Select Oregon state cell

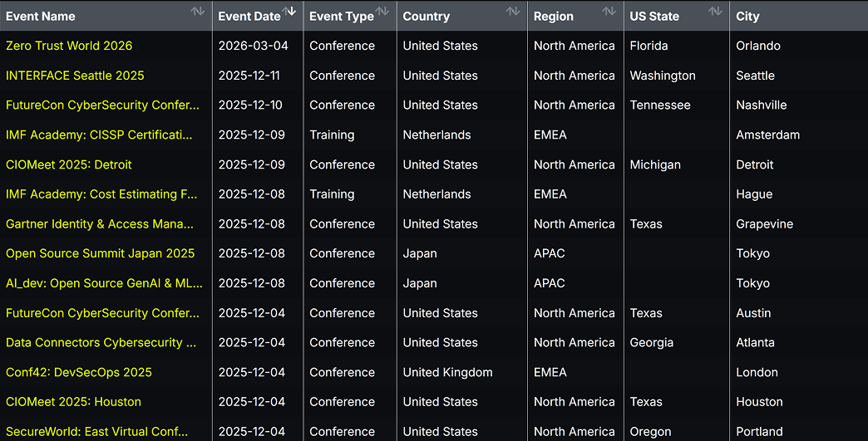[x=650, y=432]
